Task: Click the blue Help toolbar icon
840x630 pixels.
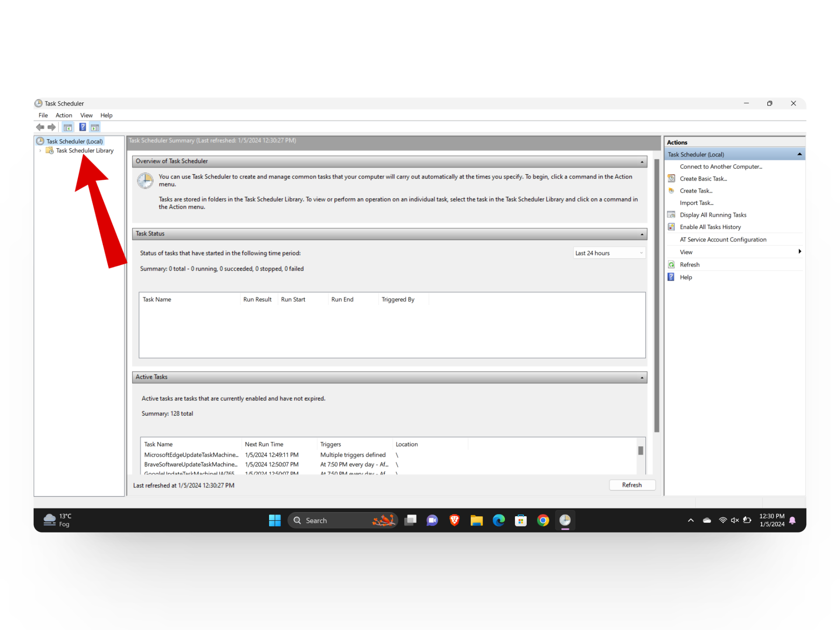Action: pyautogui.click(x=82, y=127)
